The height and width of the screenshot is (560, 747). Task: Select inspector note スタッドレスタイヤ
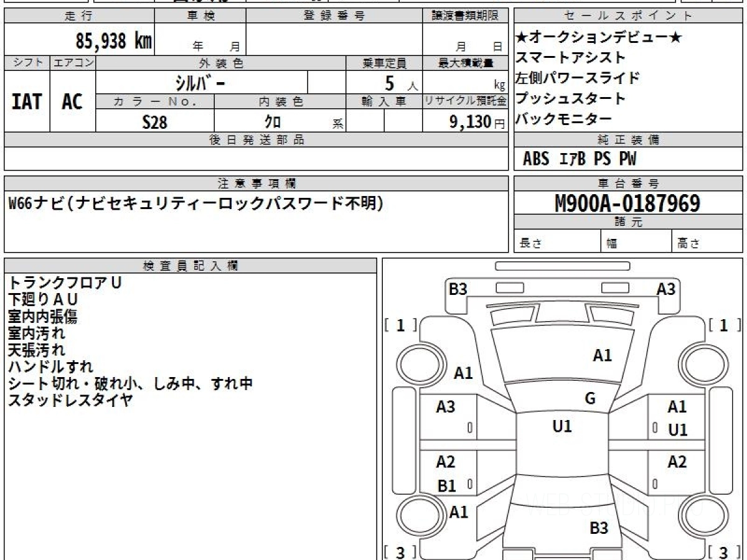coord(70,400)
